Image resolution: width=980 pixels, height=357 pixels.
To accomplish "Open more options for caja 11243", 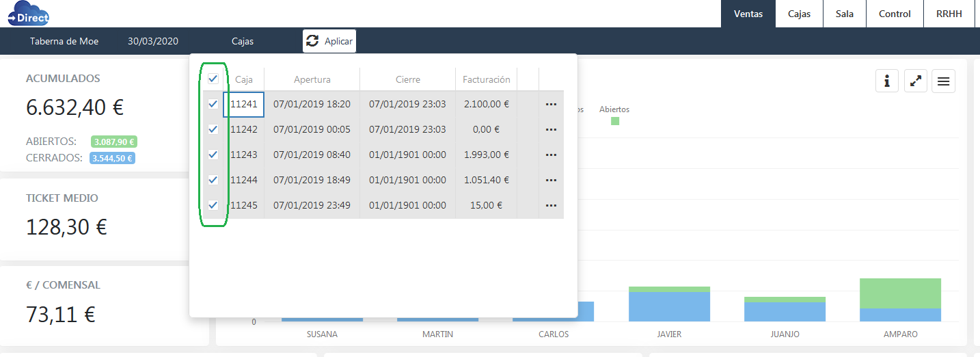I will (x=551, y=155).
